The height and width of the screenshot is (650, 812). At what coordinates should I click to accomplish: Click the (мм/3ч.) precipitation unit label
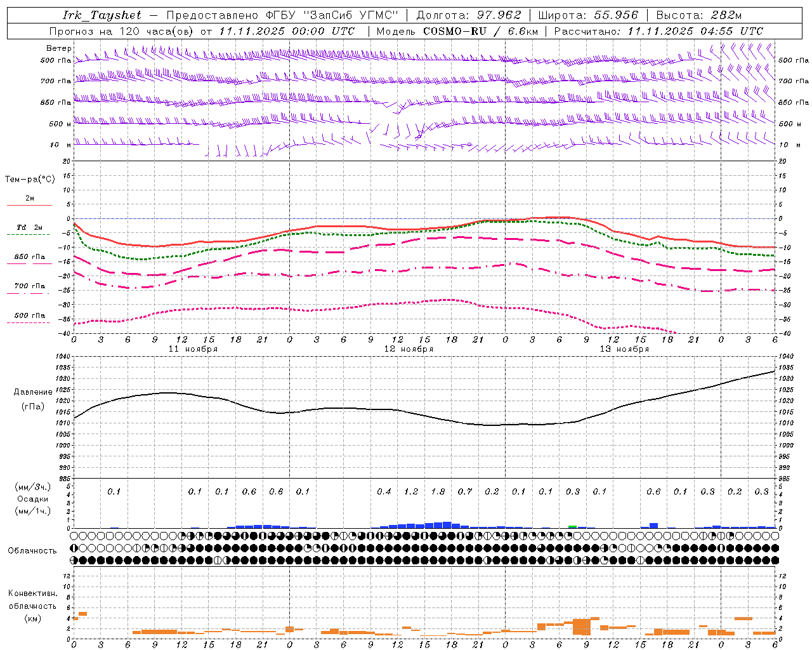click(32, 487)
